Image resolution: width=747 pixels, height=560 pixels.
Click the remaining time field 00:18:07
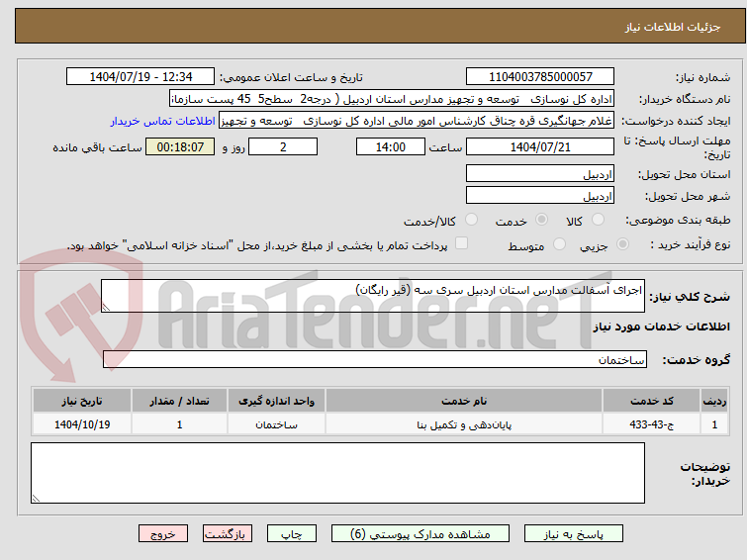(x=180, y=146)
